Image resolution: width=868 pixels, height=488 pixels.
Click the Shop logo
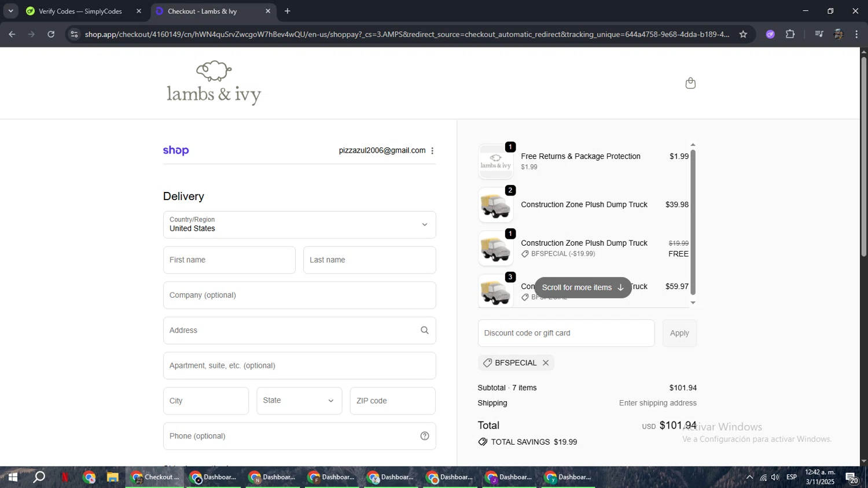pos(176,150)
